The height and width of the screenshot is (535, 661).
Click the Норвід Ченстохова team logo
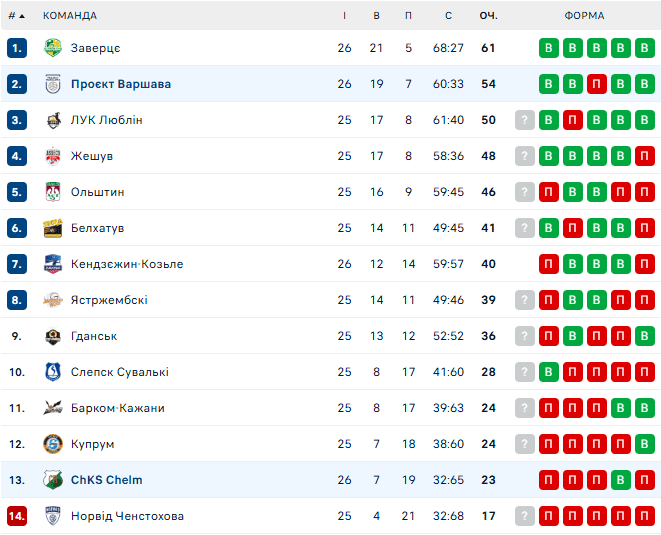pos(53,516)
